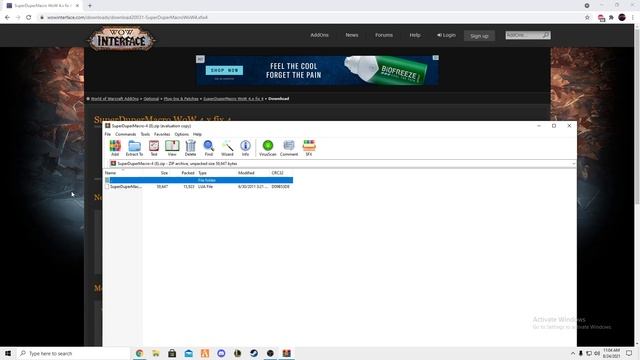
Task: Run VirusScan on the archive
Action: click(268, 148)
